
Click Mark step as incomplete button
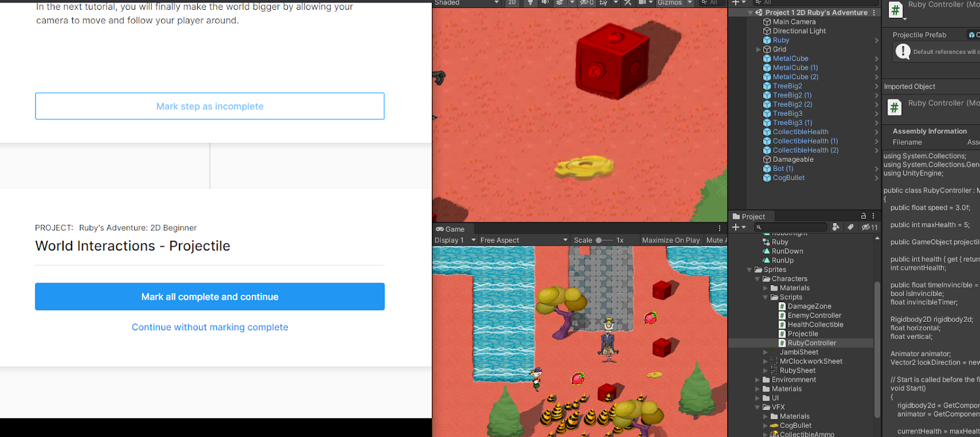[x=209, y=106]
